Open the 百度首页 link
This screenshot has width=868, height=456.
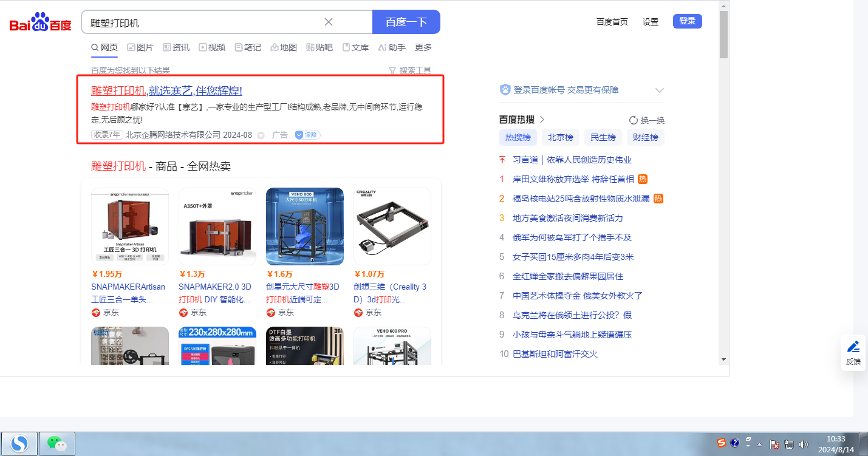(612, 22)
